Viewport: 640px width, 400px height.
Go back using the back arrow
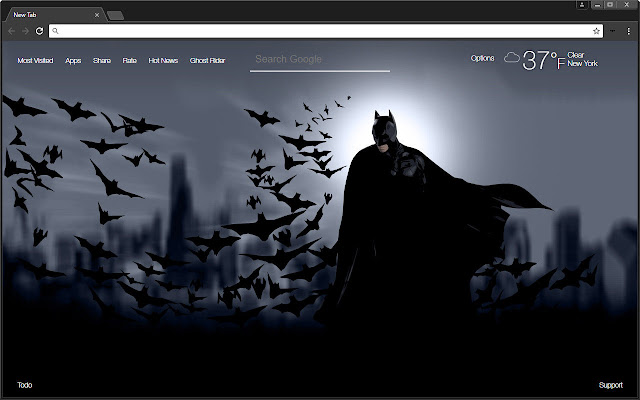(x=11, y=31)
